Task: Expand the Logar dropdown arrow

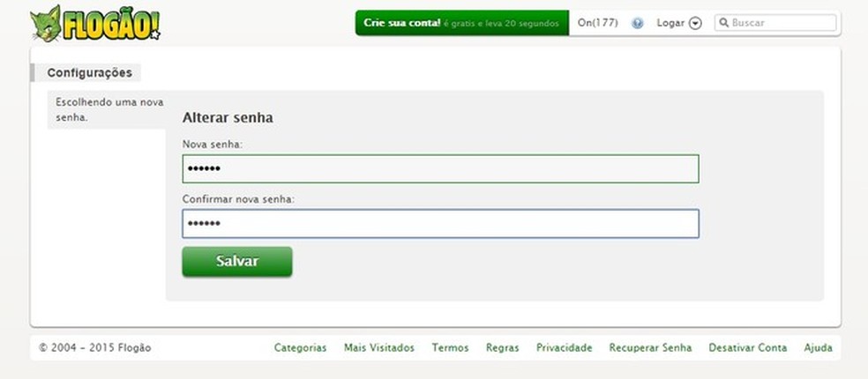Action: [696, 23]
